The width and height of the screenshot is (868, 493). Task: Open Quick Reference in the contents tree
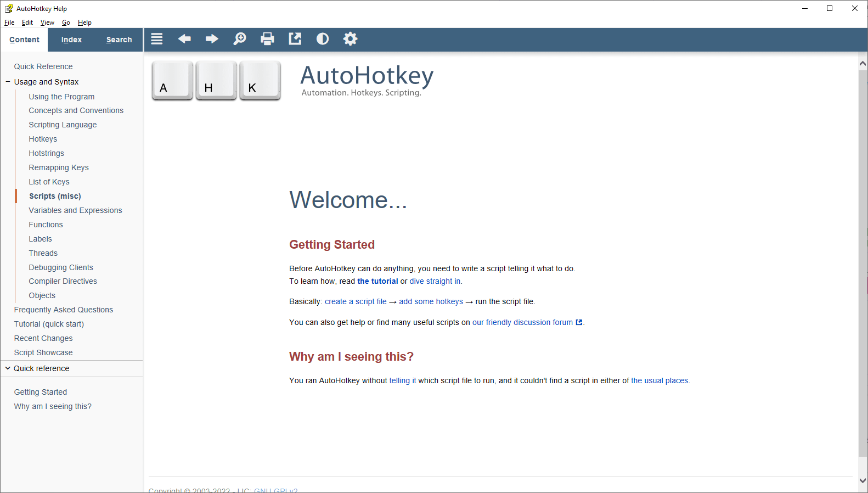43,66
